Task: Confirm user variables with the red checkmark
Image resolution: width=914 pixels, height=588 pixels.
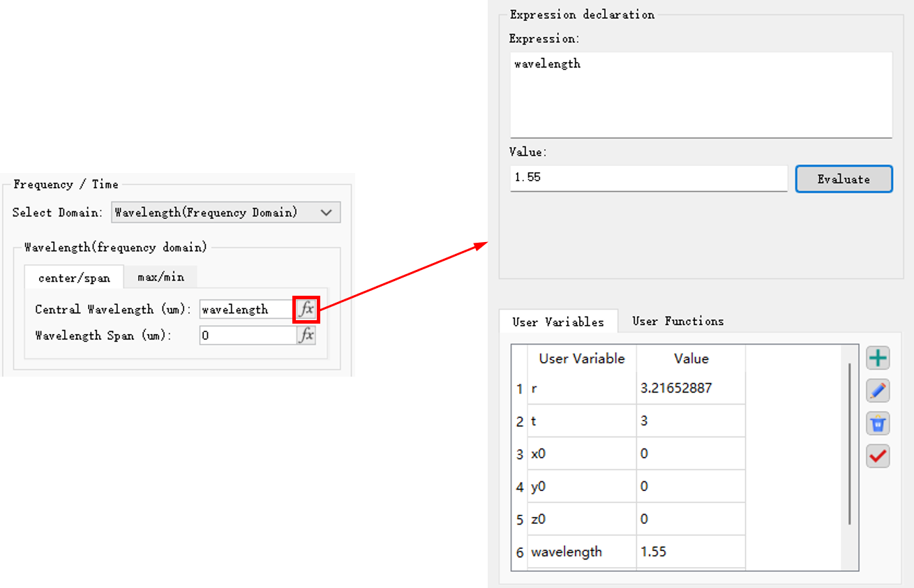Action: tap(878, 456)
